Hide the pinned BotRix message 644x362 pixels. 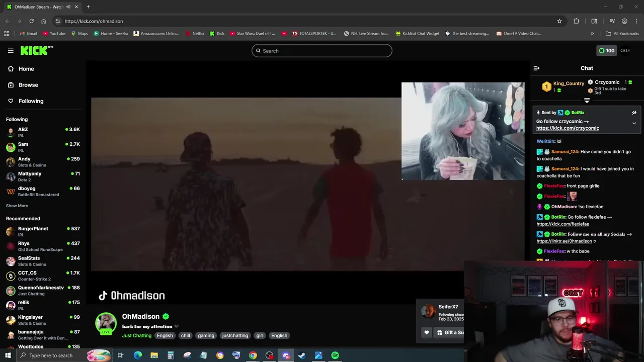click(x=634, y=113)
